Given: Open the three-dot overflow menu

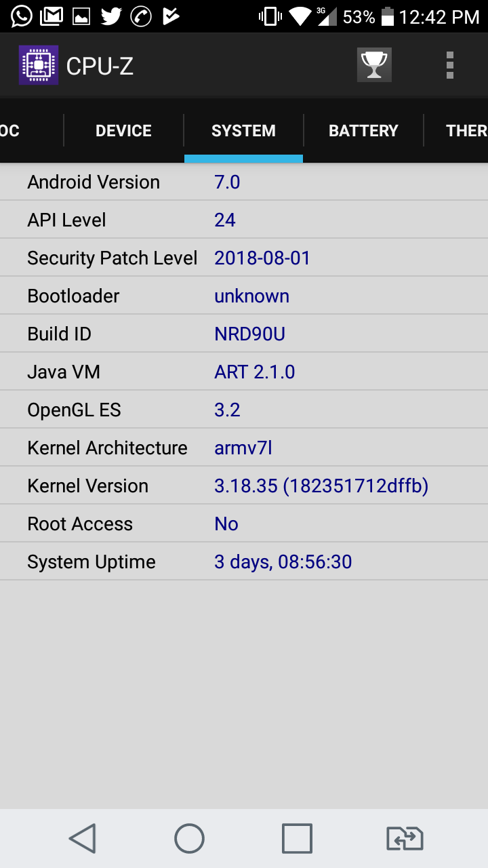Looking at the screenshot, I should 449,65.
